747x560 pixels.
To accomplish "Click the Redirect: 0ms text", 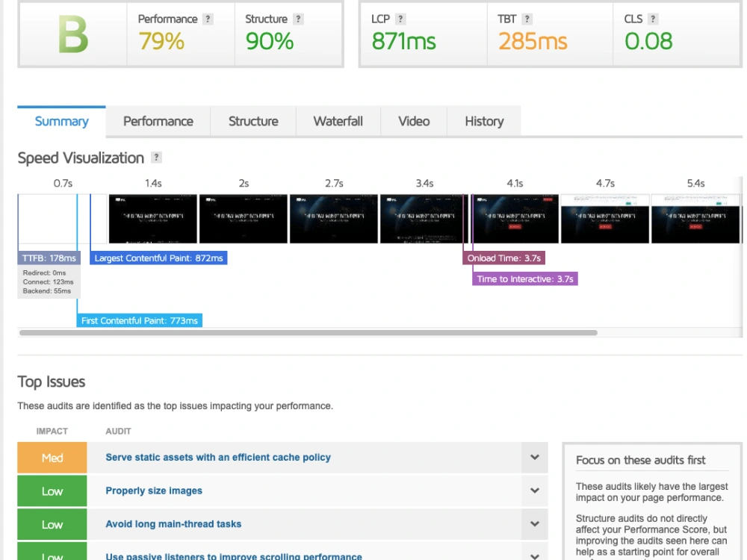I will click(x=44, y=273).
